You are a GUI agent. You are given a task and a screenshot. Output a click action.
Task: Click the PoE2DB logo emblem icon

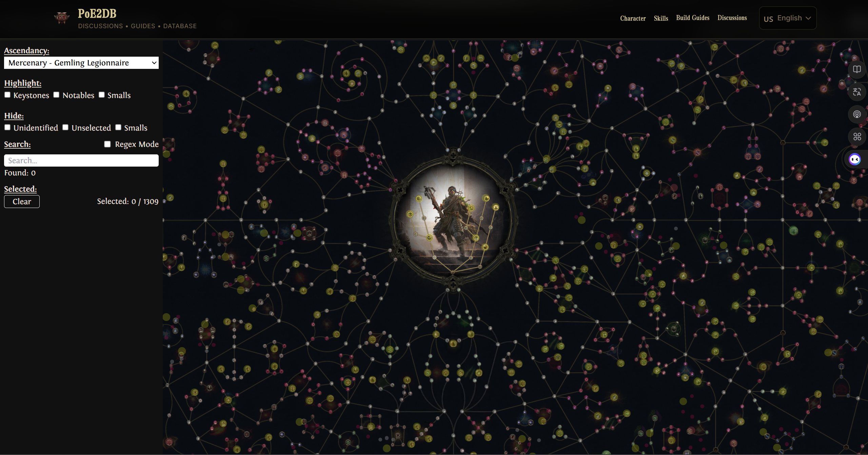coord(62,18)
